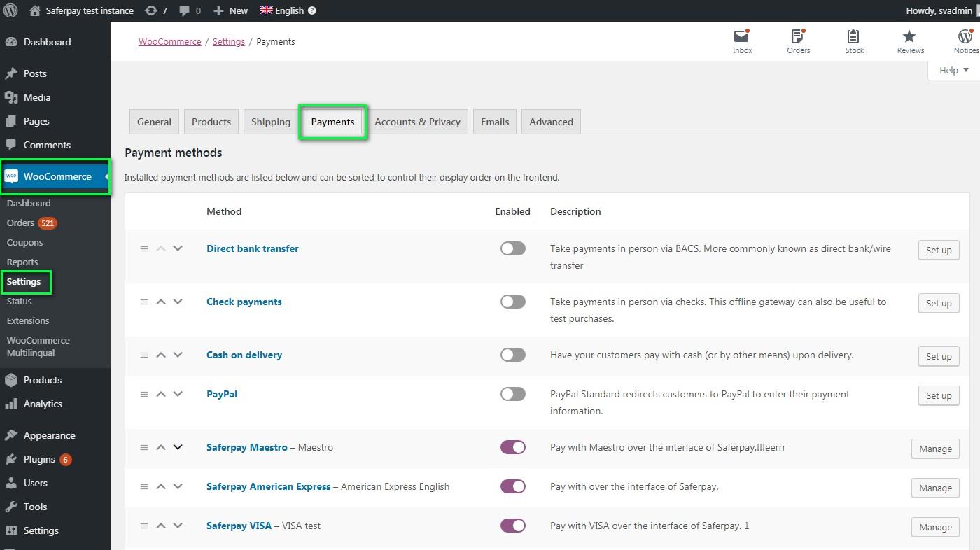Move Check payments down with the arrow

178,302
